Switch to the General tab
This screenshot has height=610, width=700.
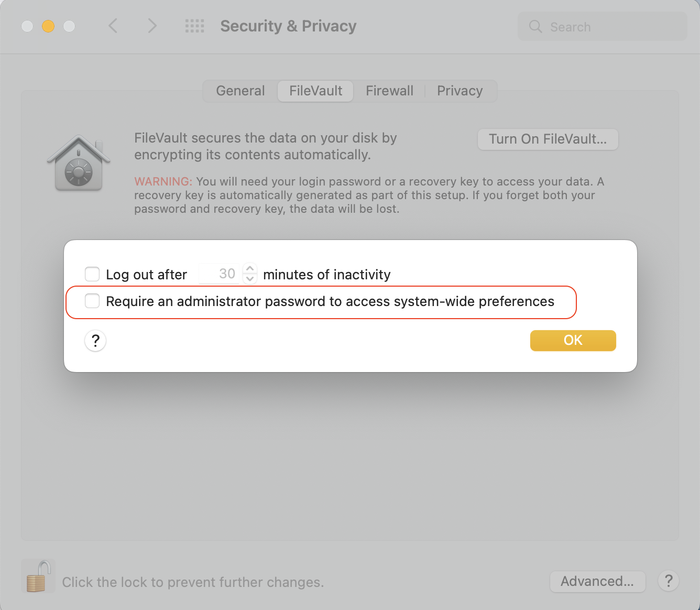[x=240, y=91]
